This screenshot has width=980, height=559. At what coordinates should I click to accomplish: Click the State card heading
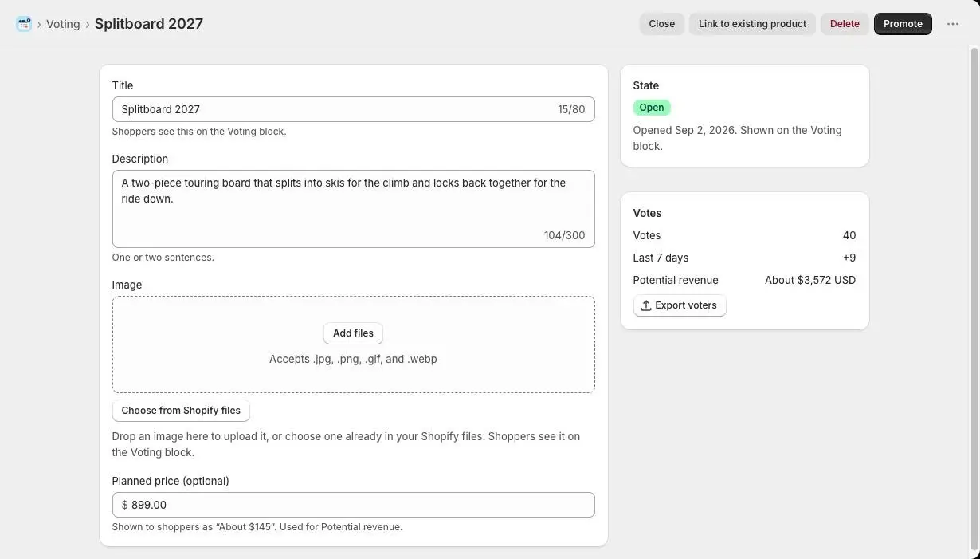pyautogui.click(x=646, y=85)
